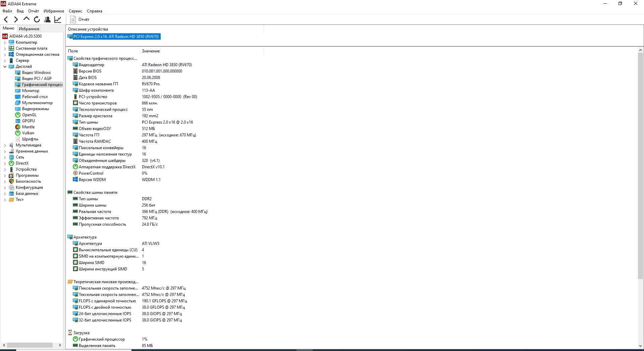Viewport: 644px width, 351px height.
Task: Switch to the Избранное sidebar tab
Action: pyautogui.click(x=29, y=29)
